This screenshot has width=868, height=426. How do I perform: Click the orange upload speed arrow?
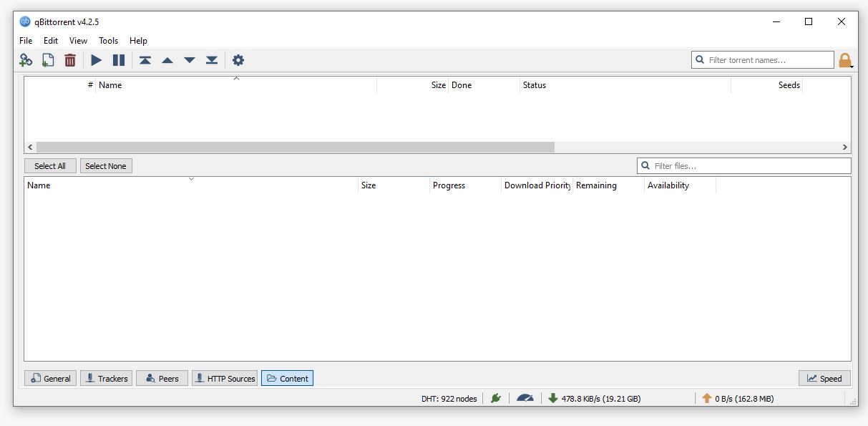click(x=707, y=398)
